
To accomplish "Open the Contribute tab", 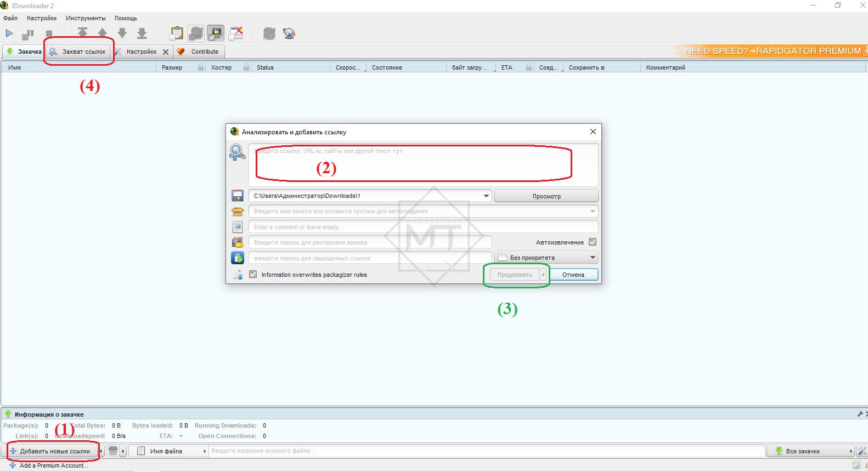I will [199, 52].
